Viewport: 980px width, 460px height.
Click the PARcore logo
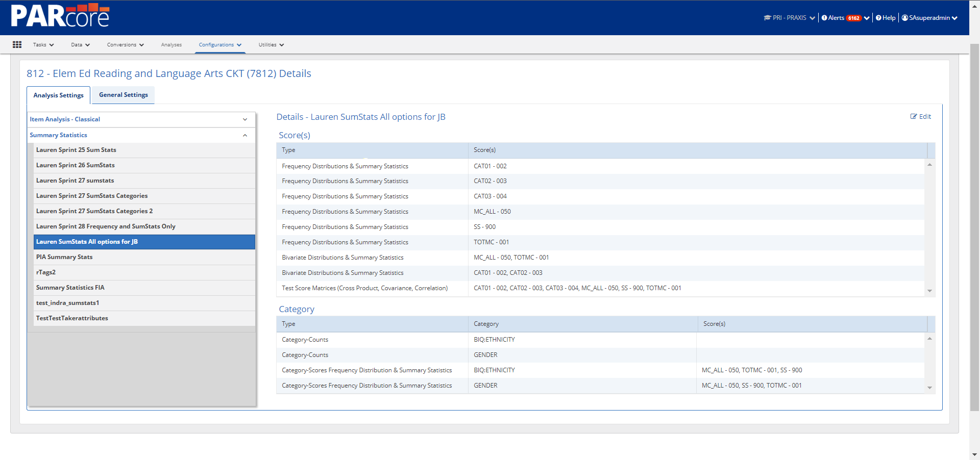click(x=60, y=15)
